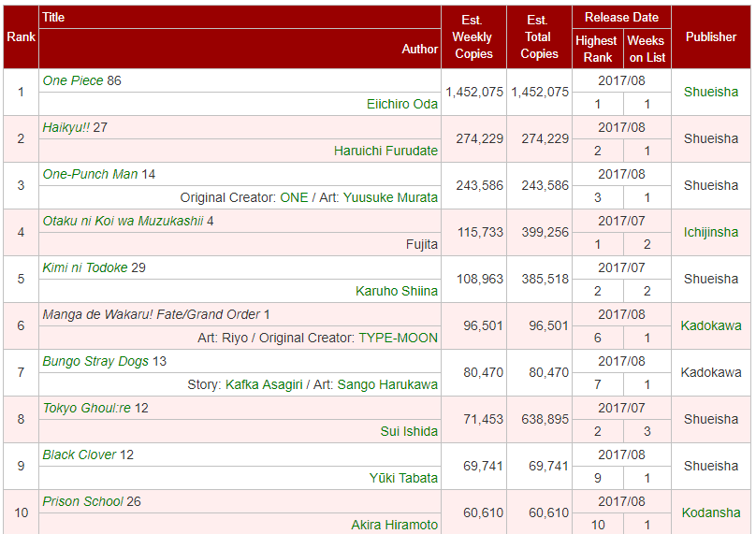Open the TYPE-MOON creator link

(399, 338)
